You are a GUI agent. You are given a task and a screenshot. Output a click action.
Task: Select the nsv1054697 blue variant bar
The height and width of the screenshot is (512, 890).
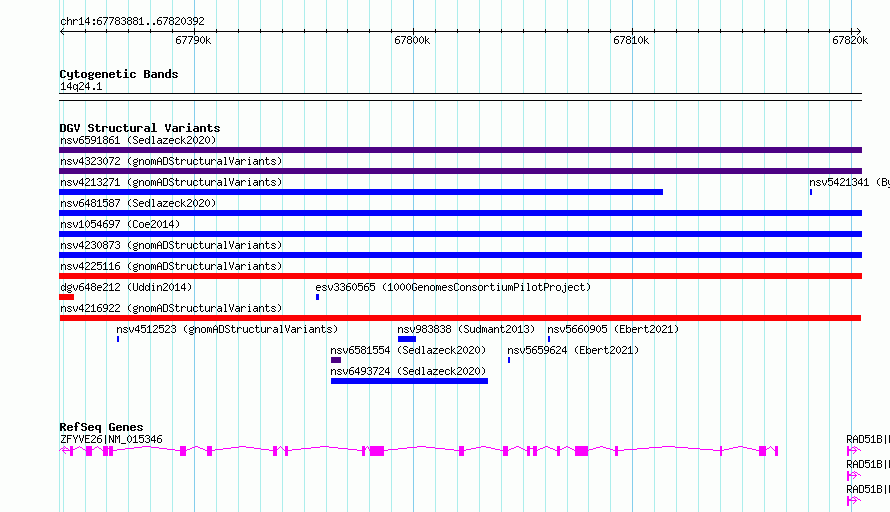point(460,234)
